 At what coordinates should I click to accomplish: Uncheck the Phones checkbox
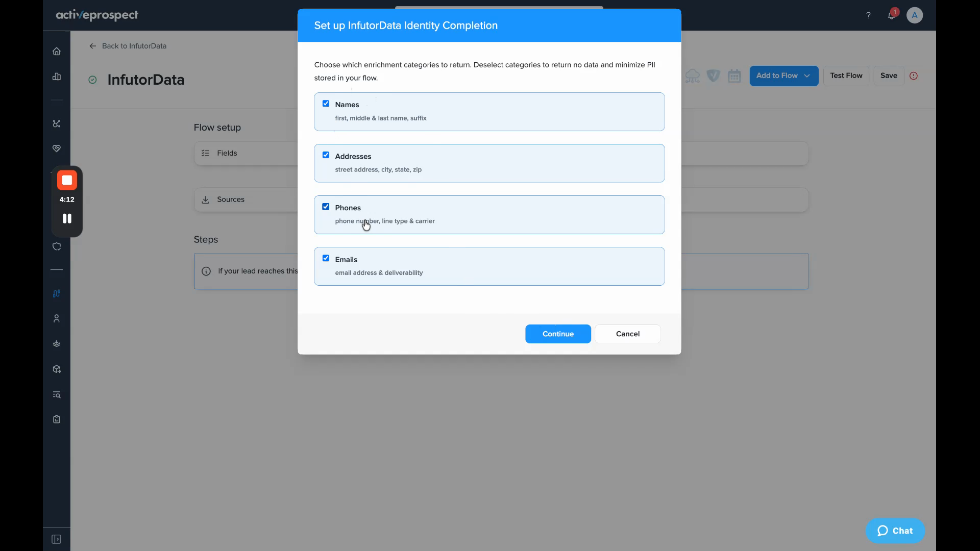[x=326, y=207]
